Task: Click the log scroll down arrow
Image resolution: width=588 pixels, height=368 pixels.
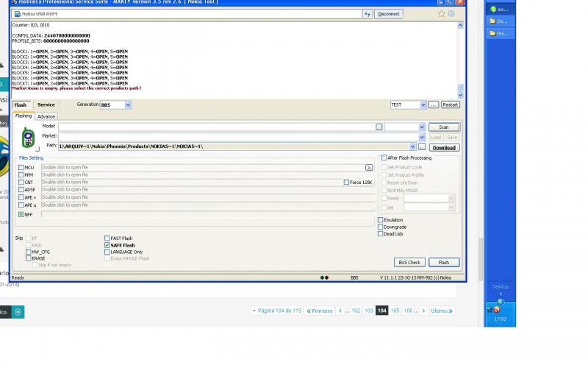Action: 461,96
